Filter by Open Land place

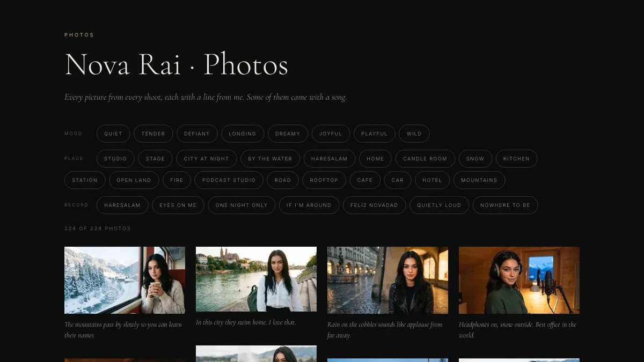[134, 180]
